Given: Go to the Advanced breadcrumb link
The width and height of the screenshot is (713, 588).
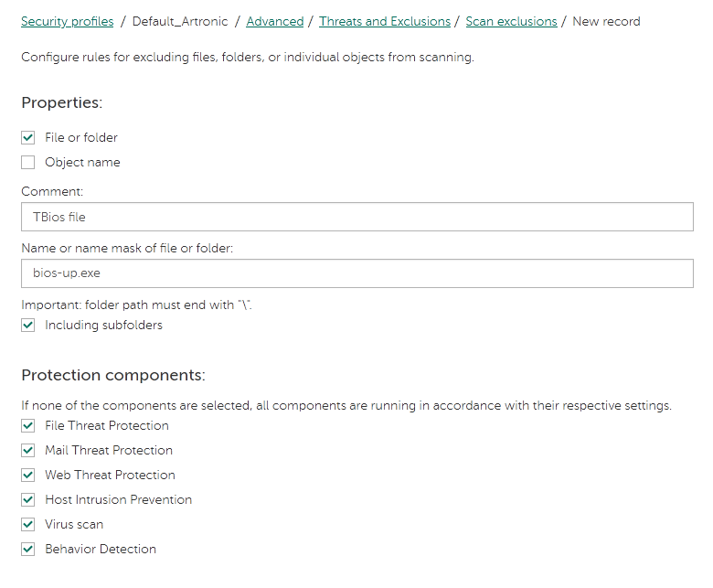Looking at the screenshot, I should pos(274,21).
